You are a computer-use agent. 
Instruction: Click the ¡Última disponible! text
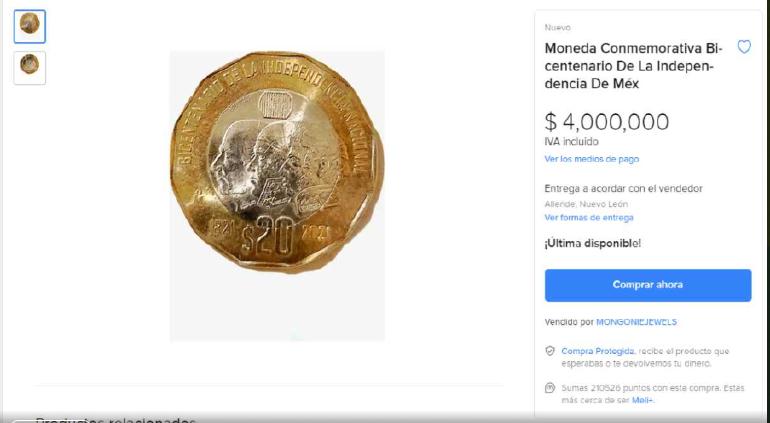pos(592,243)
